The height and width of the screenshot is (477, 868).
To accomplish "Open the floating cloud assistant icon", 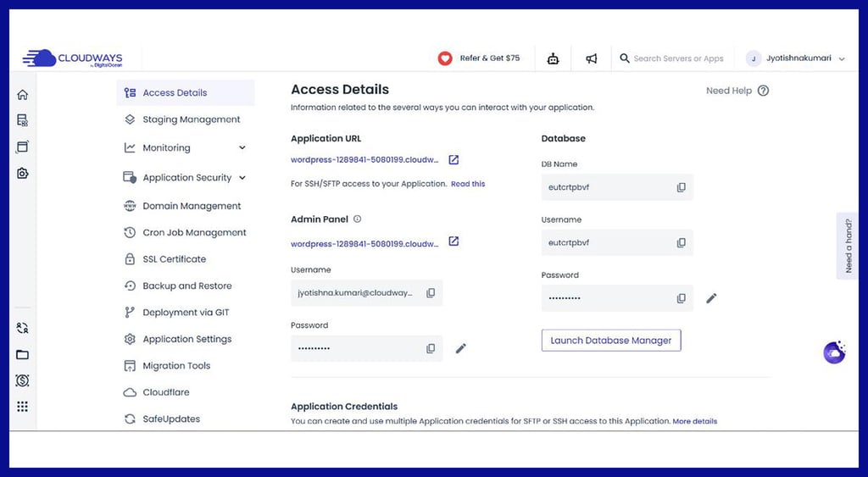I will (834, 352).
